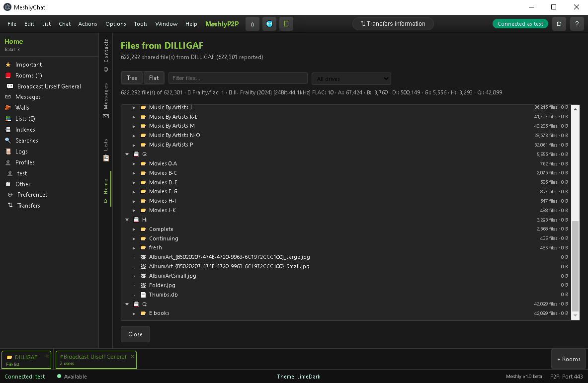This screenshot has width=588, height=383.
Task: Open the Tools menu
Action: pyautogui.click(x=141, y=24)
